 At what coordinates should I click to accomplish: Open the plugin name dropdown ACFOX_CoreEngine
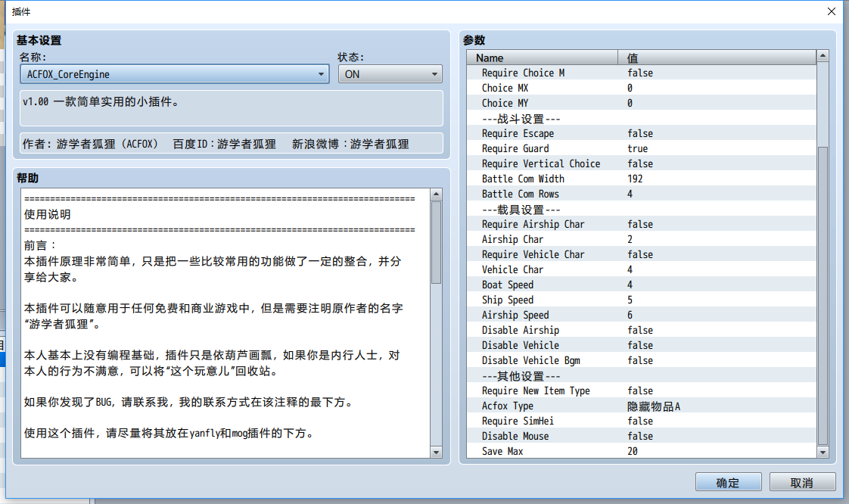(174, 74)
